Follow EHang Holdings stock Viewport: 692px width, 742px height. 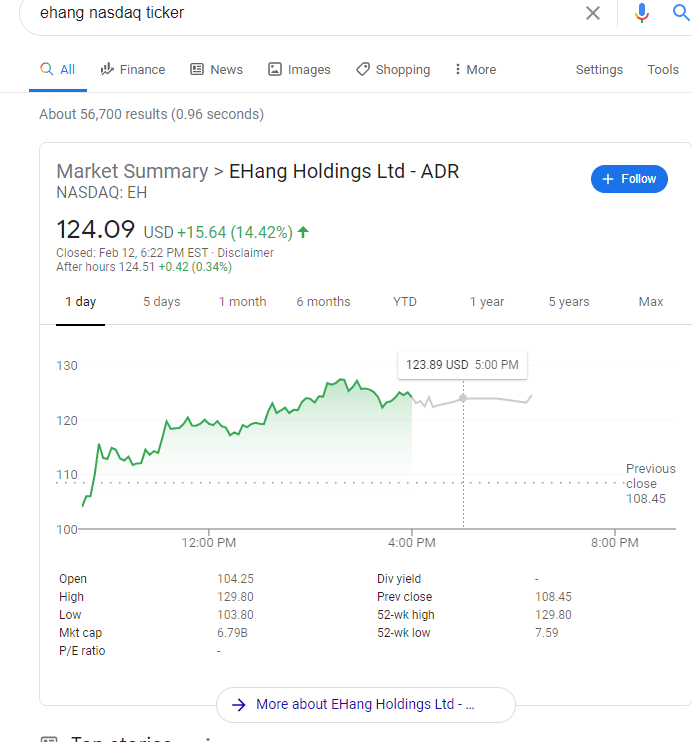coord(629,179)
